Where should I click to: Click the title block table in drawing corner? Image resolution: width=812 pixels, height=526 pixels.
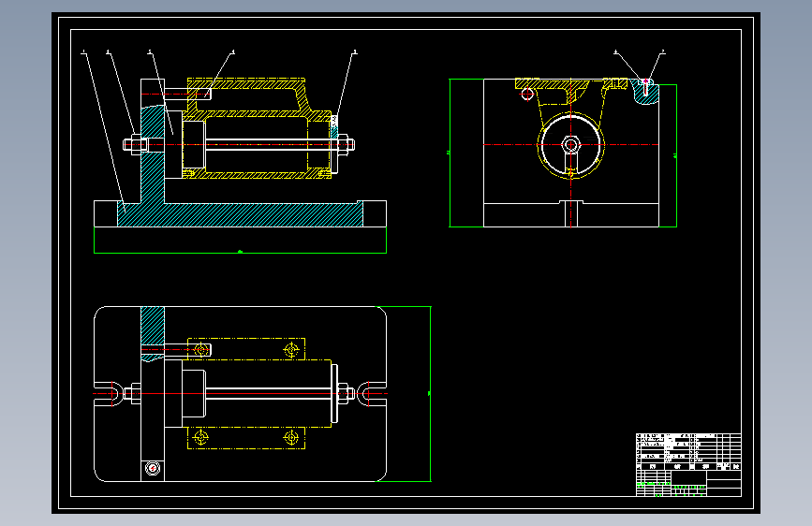(x=688, y=465)
